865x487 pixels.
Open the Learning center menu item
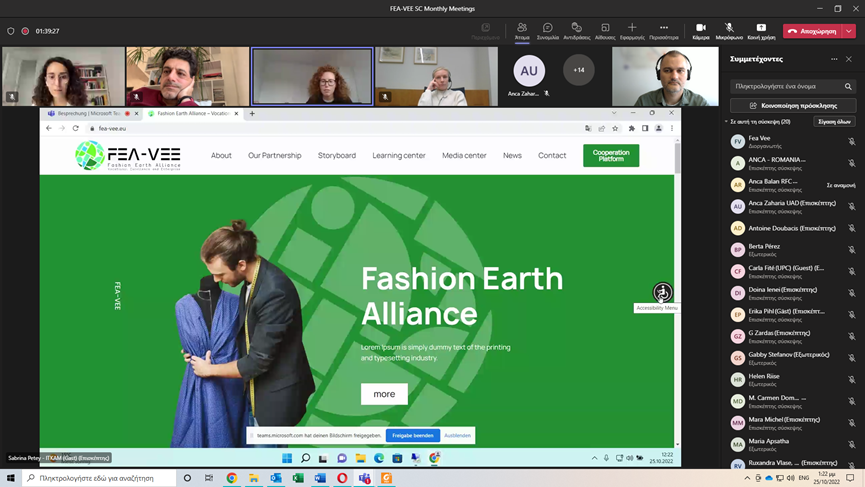pyautogui.click(x=399, y=156)
